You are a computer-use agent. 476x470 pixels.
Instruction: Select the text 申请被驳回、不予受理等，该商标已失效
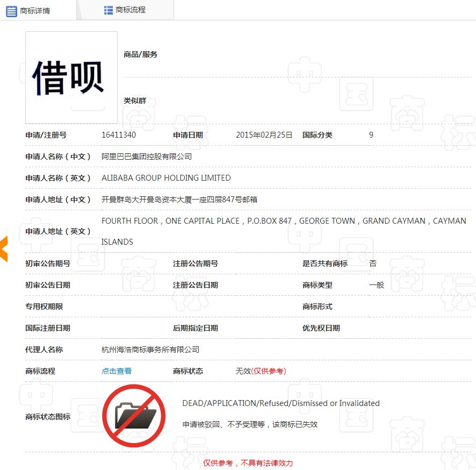coord(250,424)
